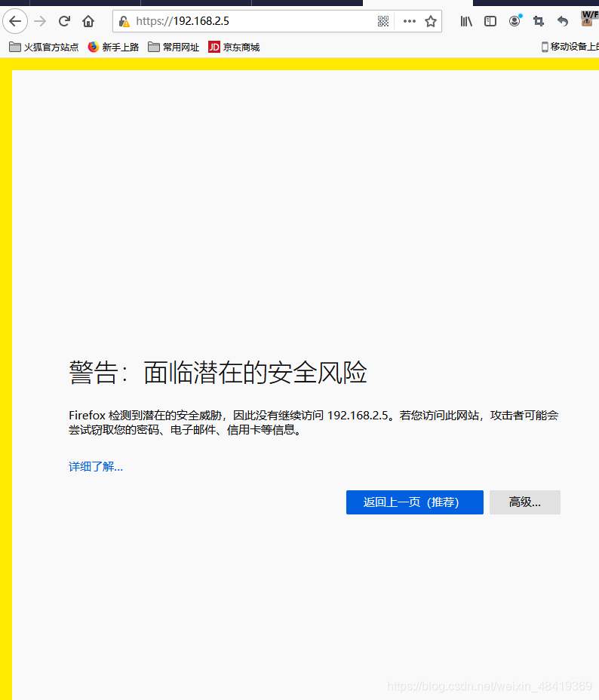Reload the current page
The height and width of the screenshot is (700, 599).
64,21
